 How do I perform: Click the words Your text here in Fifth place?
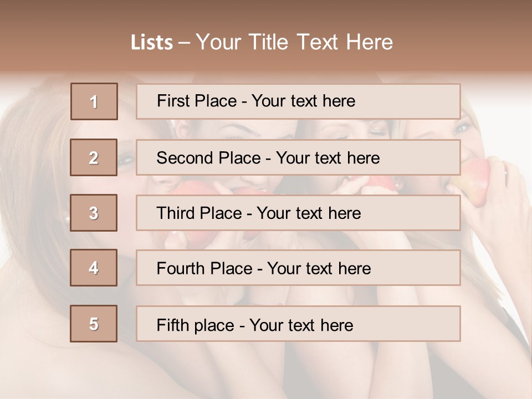(x=301, y=325)
